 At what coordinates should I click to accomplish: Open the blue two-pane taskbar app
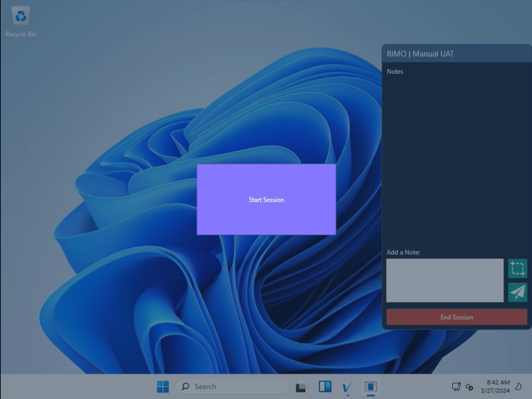click(x=325, y=386)
